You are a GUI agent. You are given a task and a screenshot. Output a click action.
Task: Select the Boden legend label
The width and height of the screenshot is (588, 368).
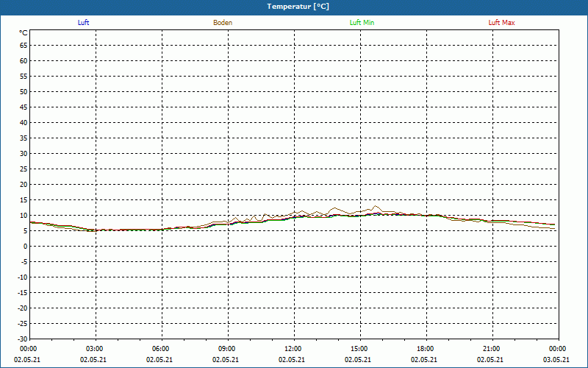coord(223,23)
